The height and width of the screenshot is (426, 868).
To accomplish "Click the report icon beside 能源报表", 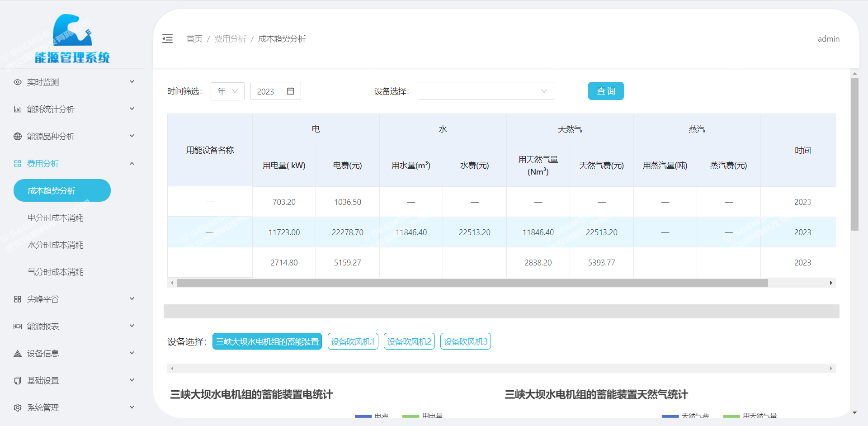I will pos(18,327).
